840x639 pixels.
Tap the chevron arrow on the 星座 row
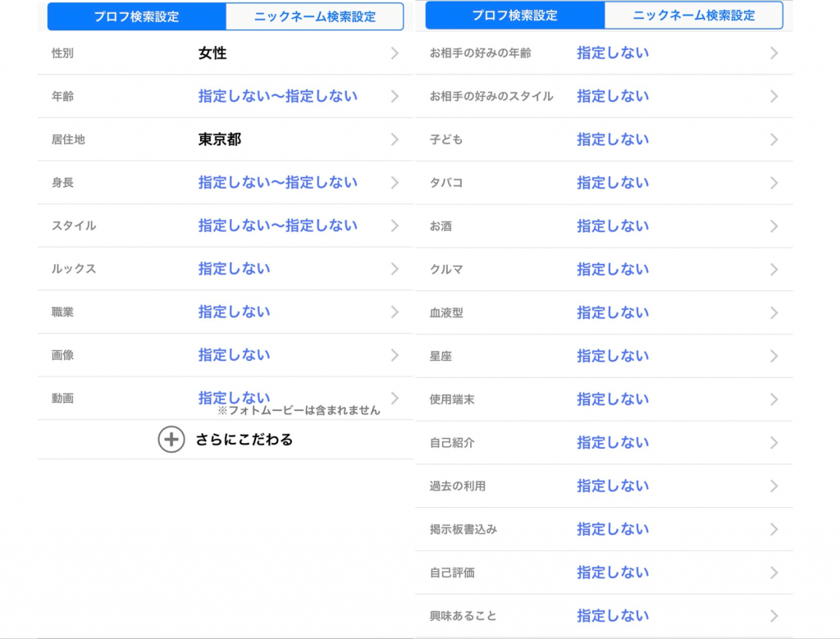coord(774,356)
